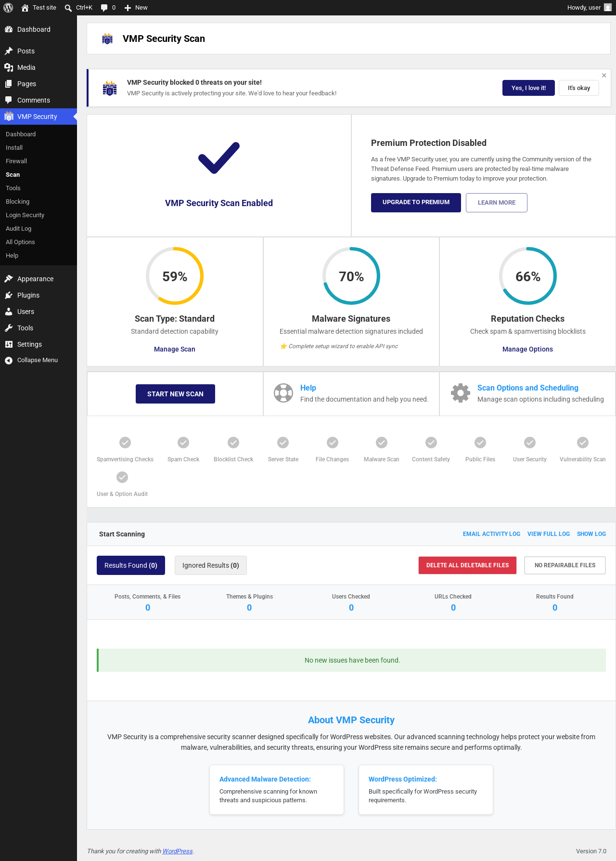Click the It's okay button
The width and height of the screenshot is (616, 861).
pyautogui.click(x=579, y=88)
